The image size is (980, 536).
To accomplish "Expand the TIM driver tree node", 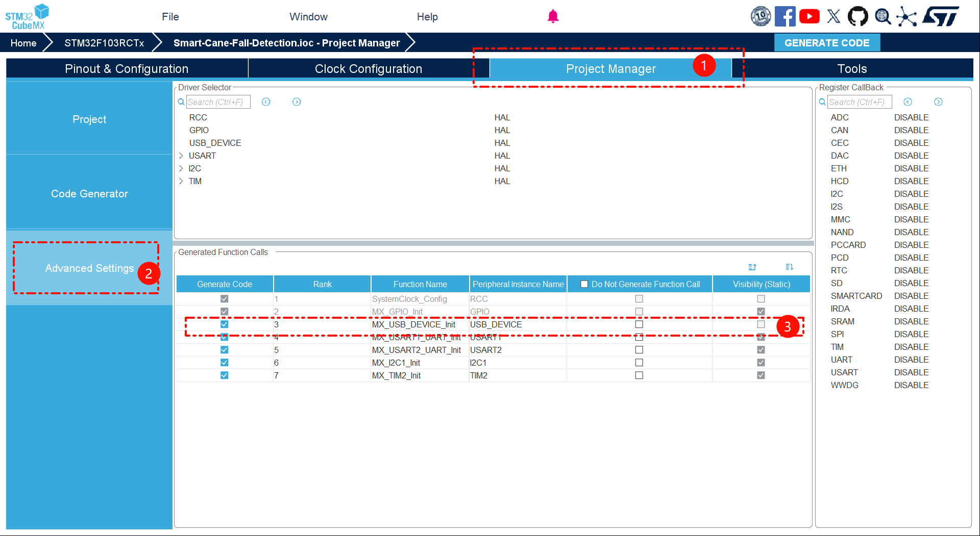I will pyautogui.click(x=181, y=181).
